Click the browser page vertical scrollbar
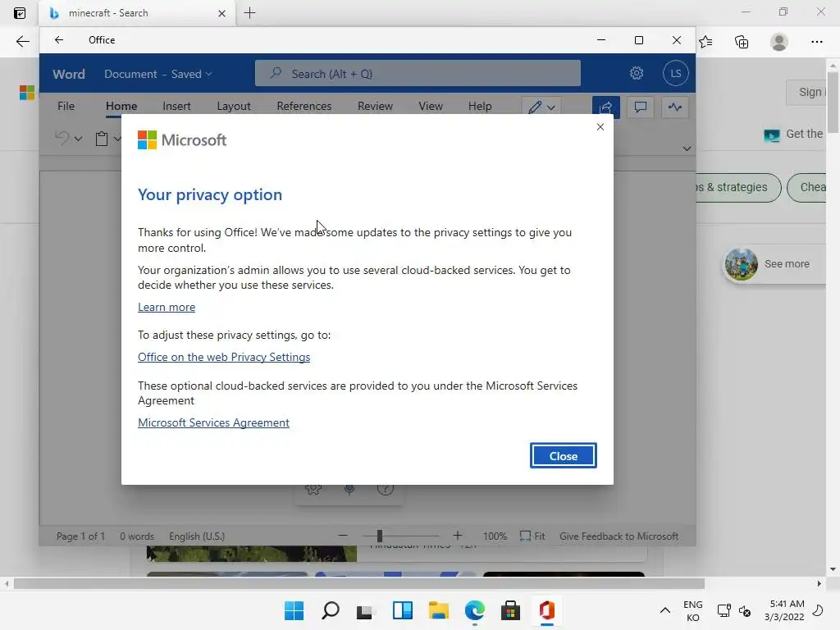The image size is (840, 630). (x=833, y=102)
